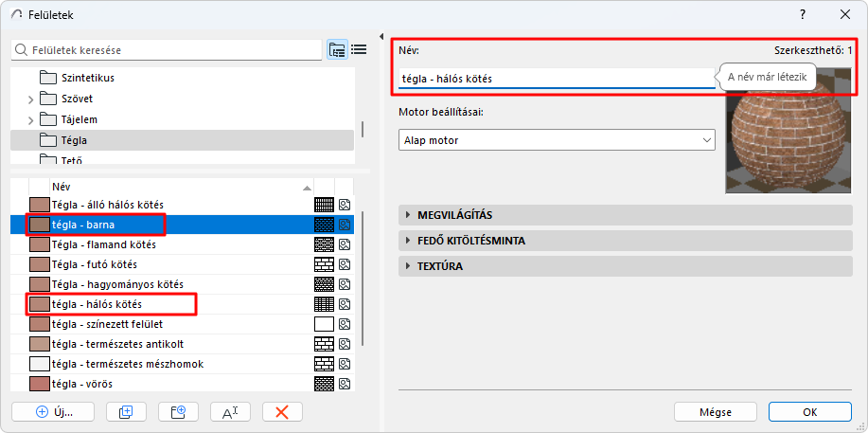Click the rename icon button
This screenshot has width=868, height=433.
tap(229, 411)
